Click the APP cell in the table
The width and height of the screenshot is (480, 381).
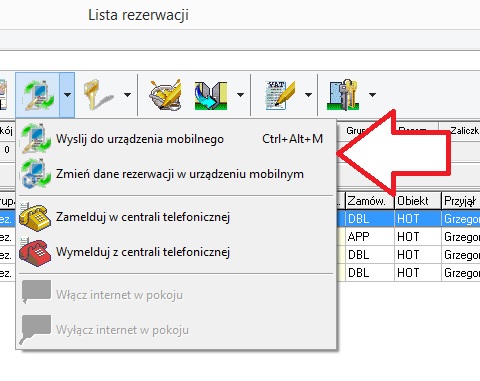click(370, 237)
